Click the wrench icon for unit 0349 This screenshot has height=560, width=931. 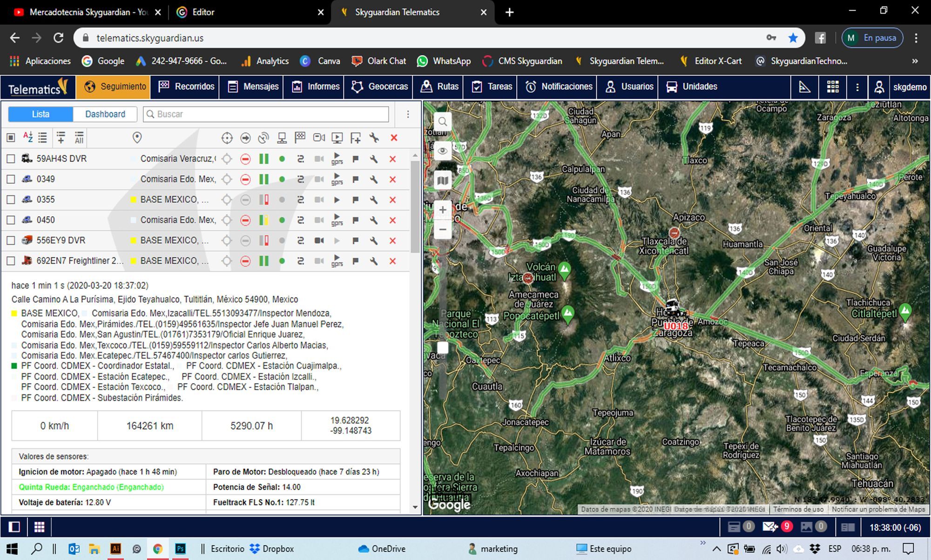coord(374,180)
